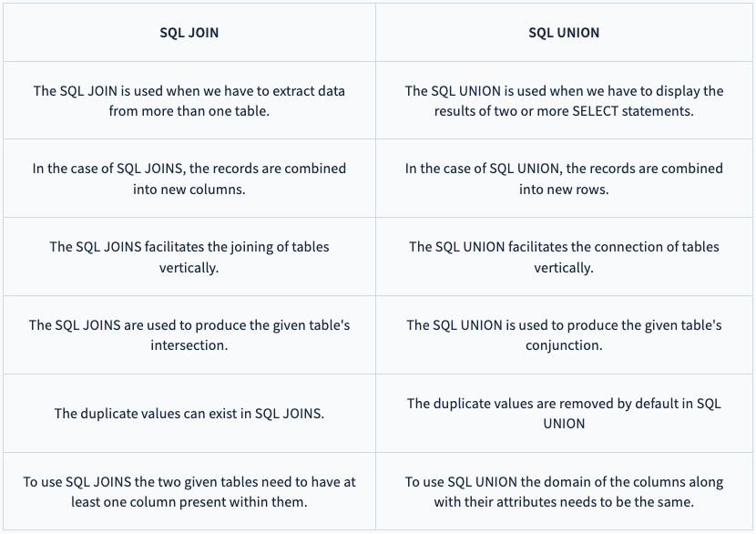Viewport: 756px width, 534px height.
Task: Click the cell about the table's intersection
Action: coord(189,335)
